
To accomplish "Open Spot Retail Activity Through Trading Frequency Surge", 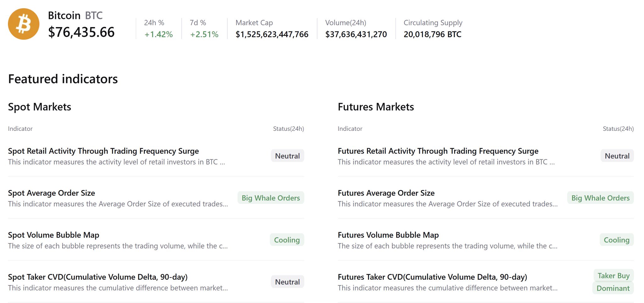I will tap(103, 151).
